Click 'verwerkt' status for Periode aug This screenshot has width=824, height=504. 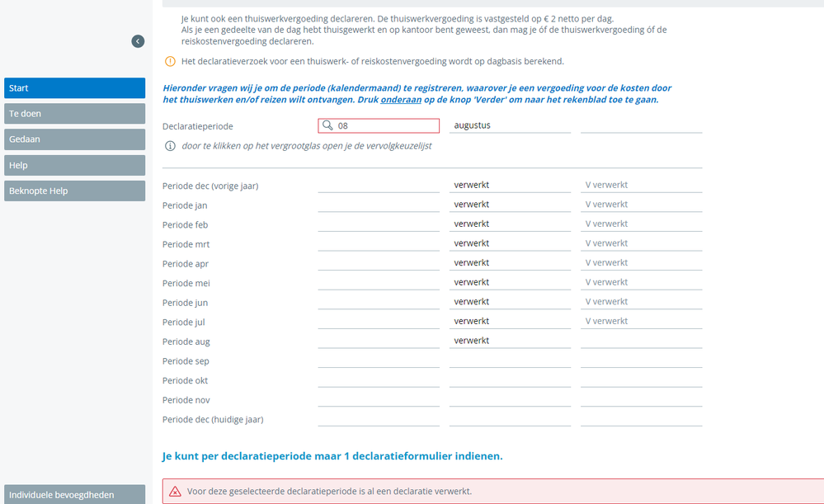click(x=510, y=341)
